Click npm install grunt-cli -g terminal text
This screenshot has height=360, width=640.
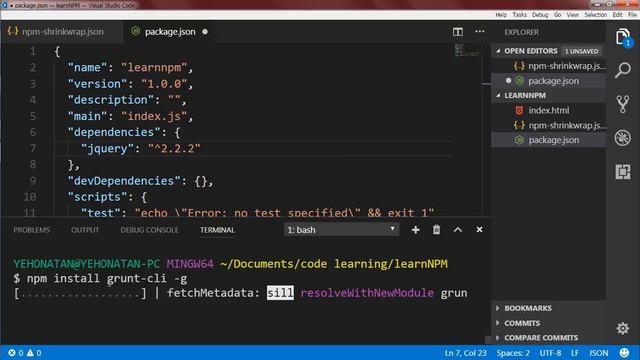(x=107, y=279)
